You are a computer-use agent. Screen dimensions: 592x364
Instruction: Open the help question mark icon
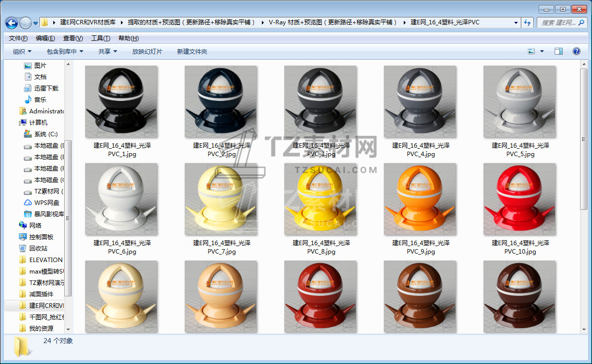576,51
